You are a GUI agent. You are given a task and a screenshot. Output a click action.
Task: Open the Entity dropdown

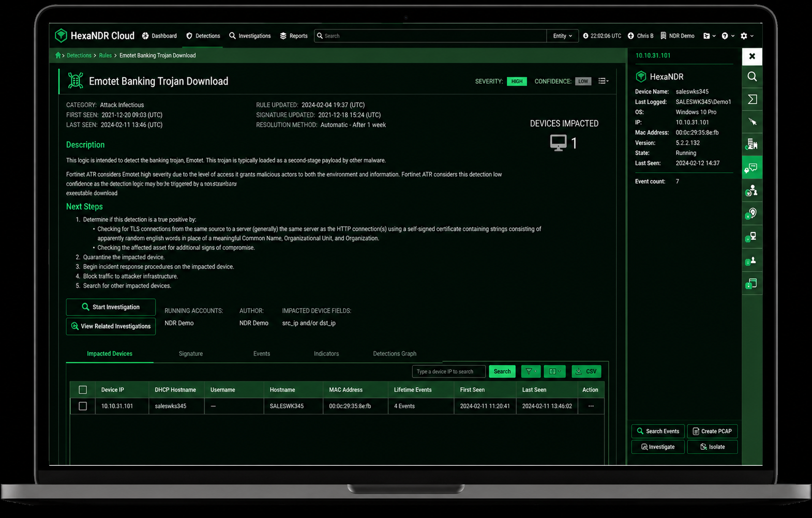tap(562, 36)
